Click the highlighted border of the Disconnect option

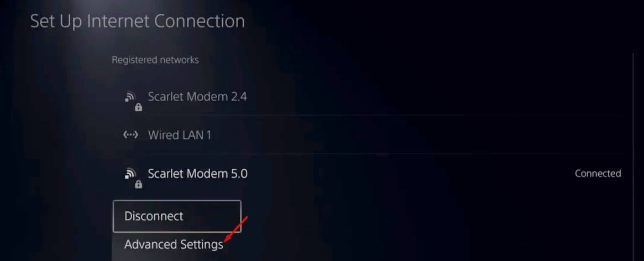pos(176,201)
